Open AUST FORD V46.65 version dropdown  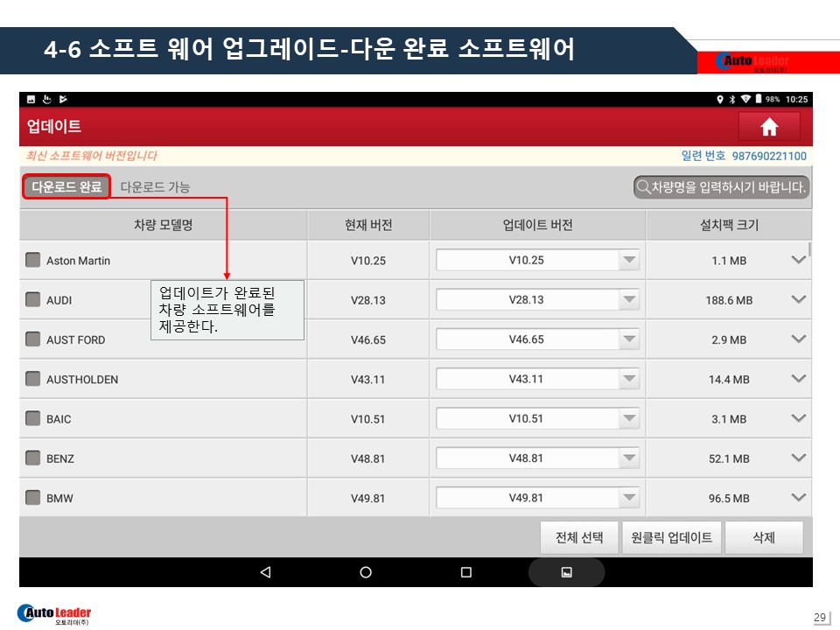point(538,339)
